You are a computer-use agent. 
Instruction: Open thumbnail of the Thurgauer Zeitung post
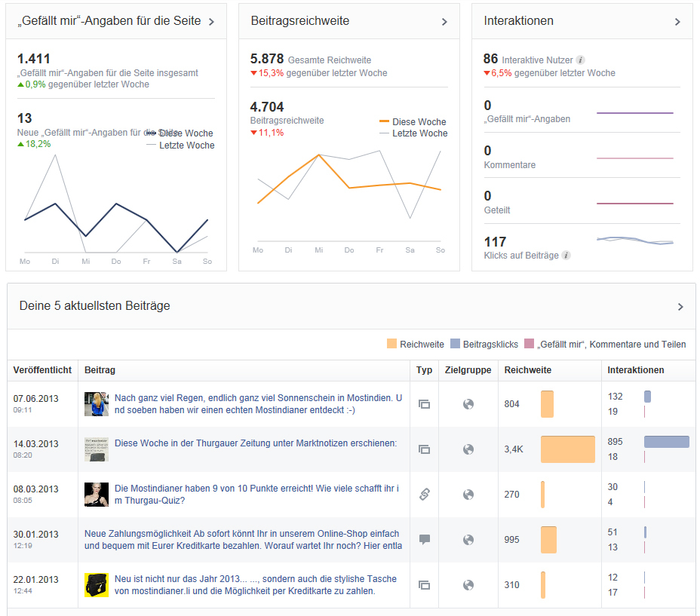point(97,449)
